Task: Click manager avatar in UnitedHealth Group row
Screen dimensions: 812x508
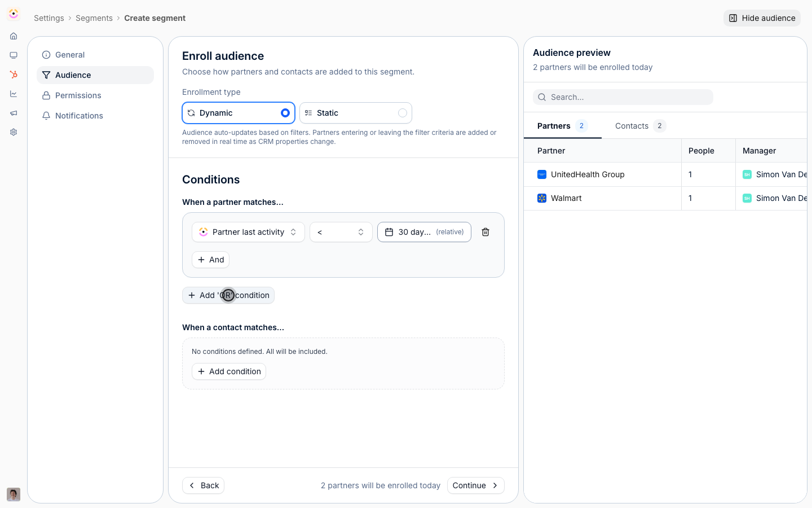Action: pyautogui.click(x=747, y=174)
